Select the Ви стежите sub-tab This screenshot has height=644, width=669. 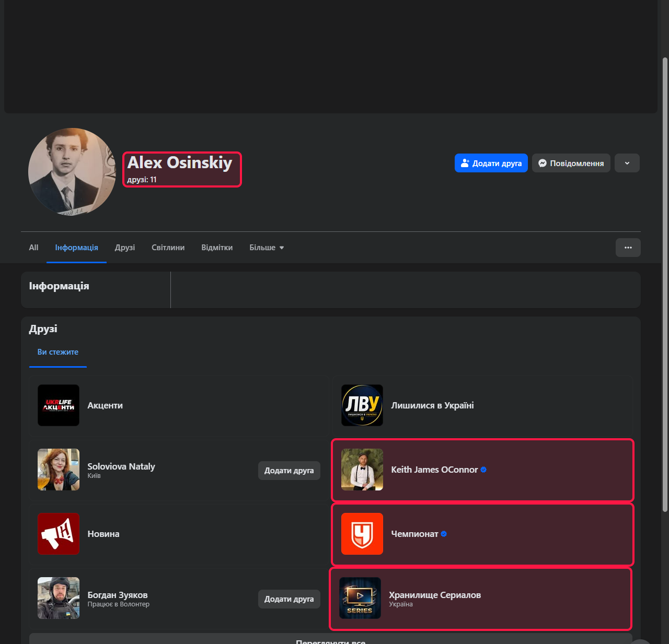58,352
